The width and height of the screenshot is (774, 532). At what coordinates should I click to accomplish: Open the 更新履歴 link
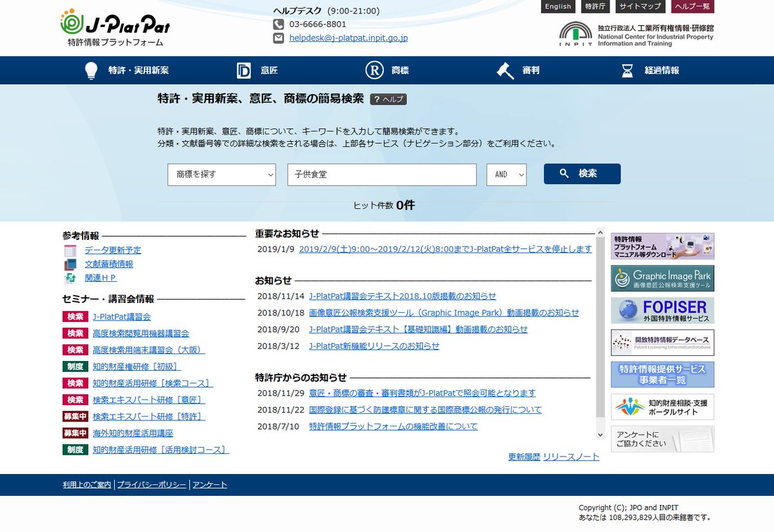tap(524, 457)
